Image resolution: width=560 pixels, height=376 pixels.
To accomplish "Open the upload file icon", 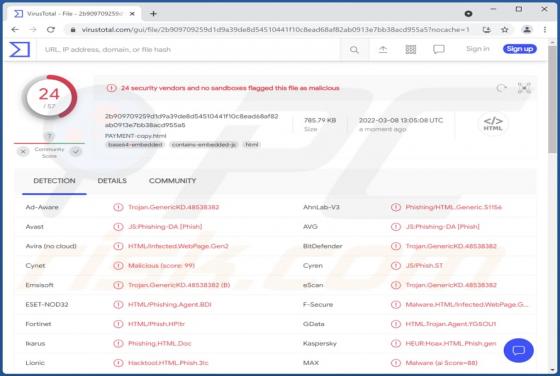I will pos(383,50).
